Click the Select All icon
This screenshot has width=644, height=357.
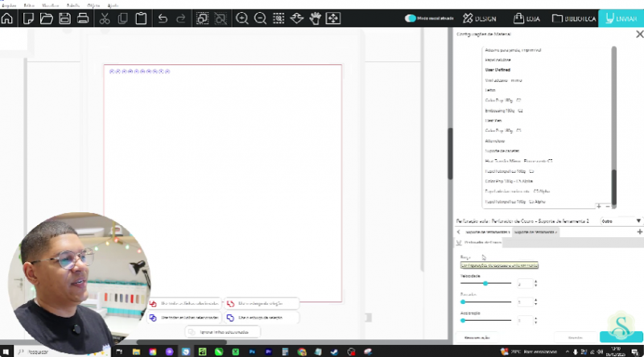pos(202,18)
